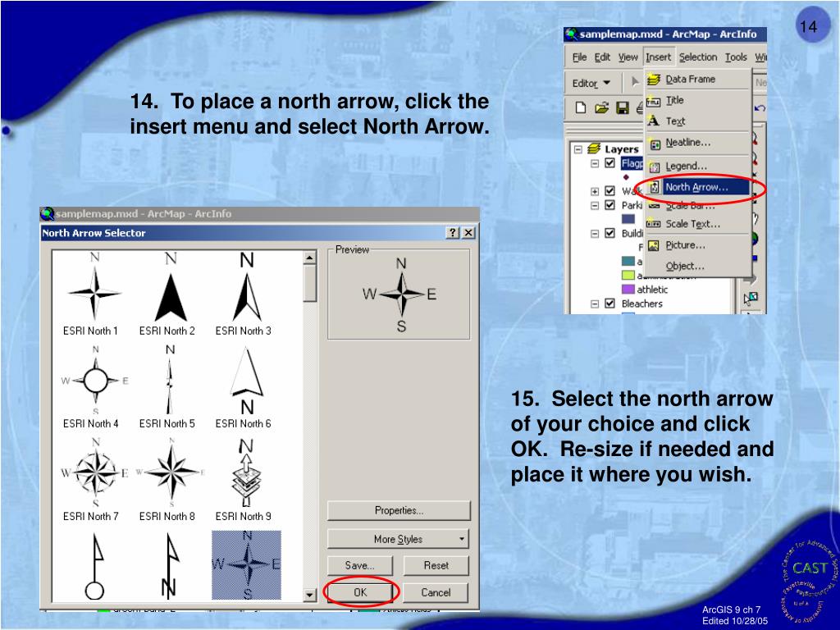The image size is (840, 630).
Task: Collapse the Layers data frame
Action: point(578,149)
